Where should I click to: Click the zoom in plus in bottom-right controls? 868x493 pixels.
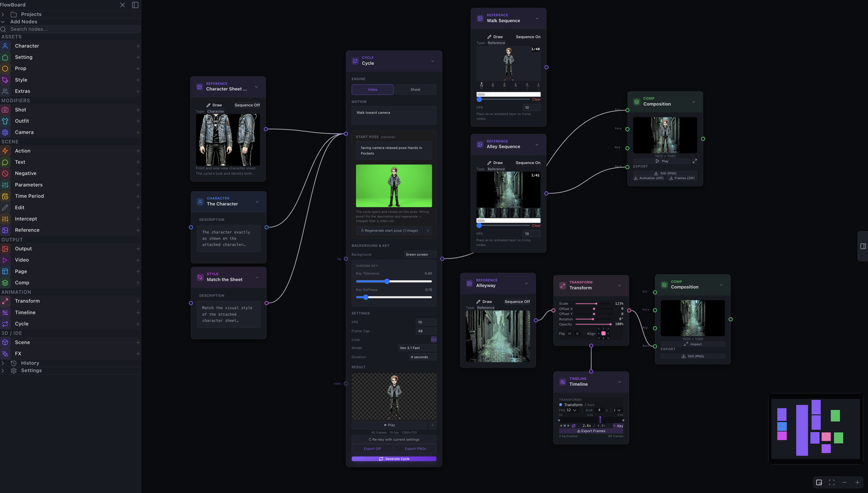857,482
